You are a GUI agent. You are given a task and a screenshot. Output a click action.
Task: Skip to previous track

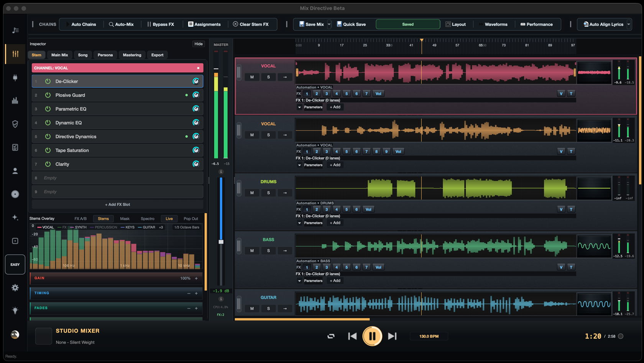pos(352,336)
